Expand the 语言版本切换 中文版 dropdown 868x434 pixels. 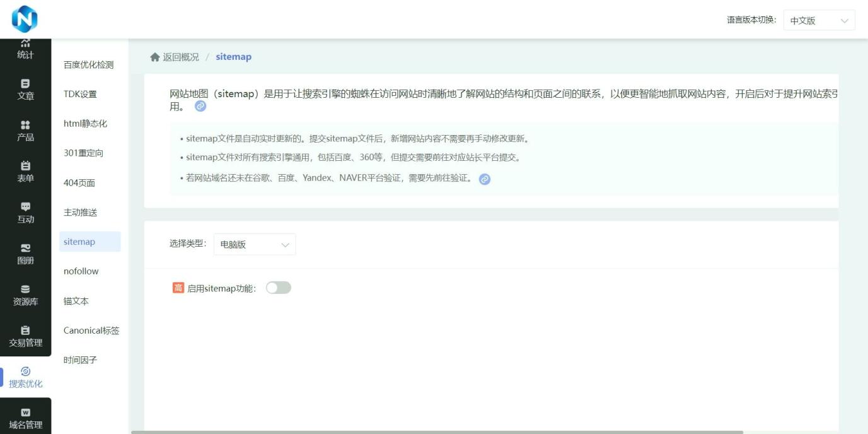pos(819,20)
